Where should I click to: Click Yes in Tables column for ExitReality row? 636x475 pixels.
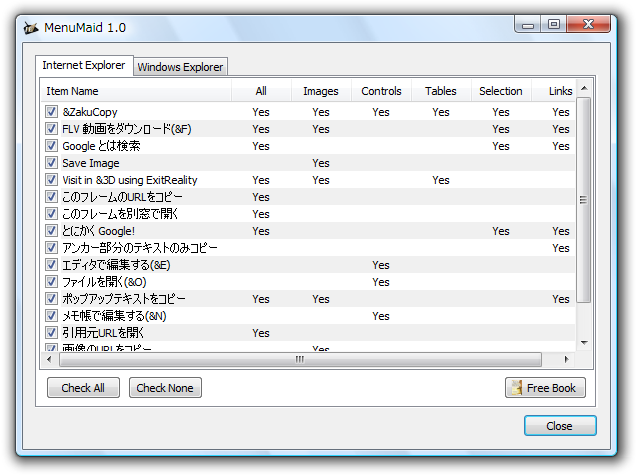[x=441, y=180]
